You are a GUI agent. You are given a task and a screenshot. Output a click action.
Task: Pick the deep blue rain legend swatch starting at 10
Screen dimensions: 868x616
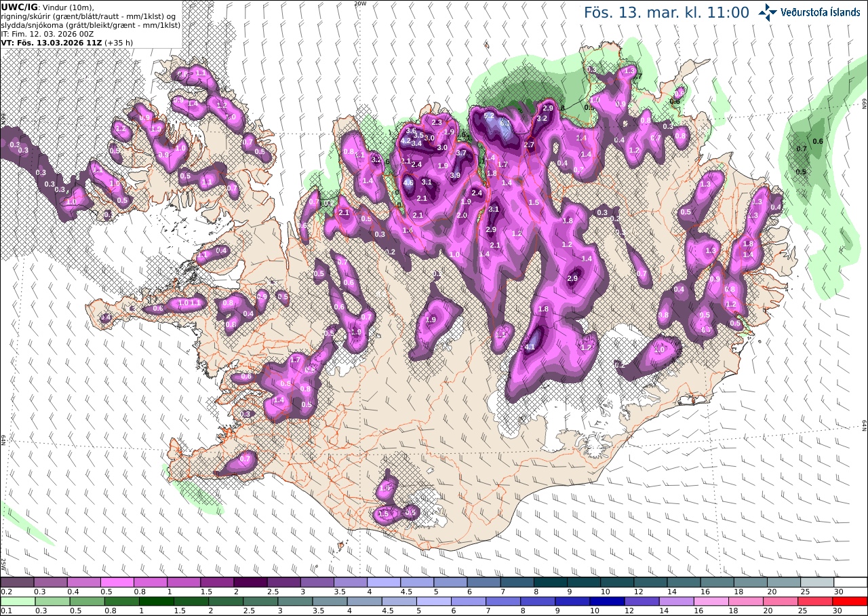pyautogui.click(x=606, y=601)
